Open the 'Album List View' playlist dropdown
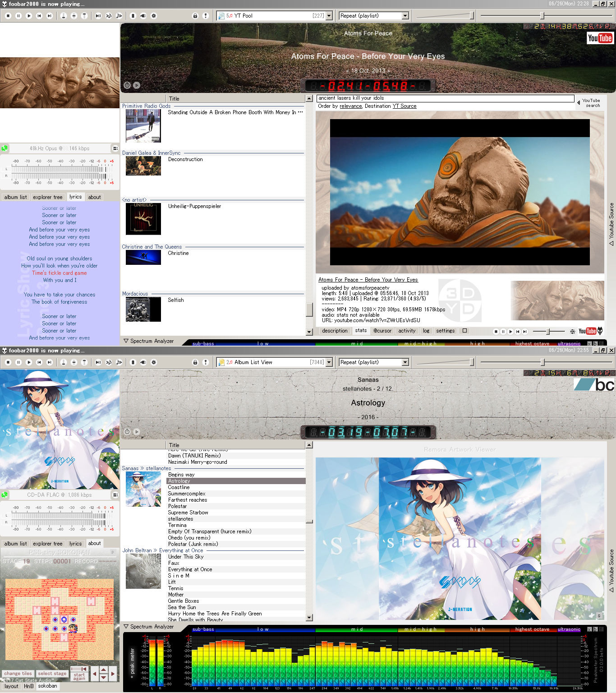Screen dimensions: 616x693 (x=329, y=362)
